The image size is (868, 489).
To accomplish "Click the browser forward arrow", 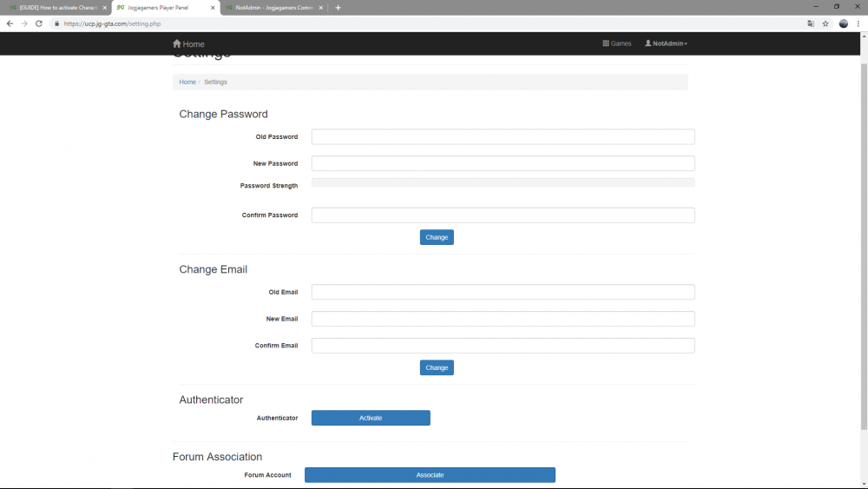I will click(x=24, y=23).
